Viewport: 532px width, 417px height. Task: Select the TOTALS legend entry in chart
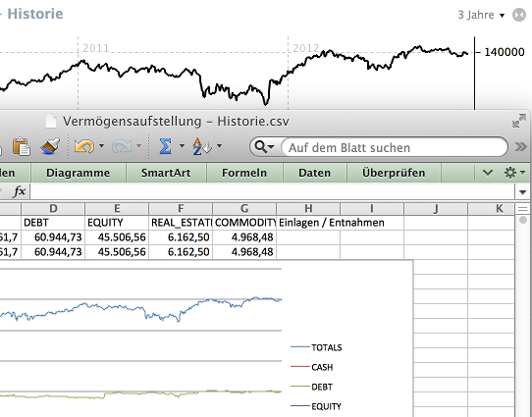pos(316,347)
